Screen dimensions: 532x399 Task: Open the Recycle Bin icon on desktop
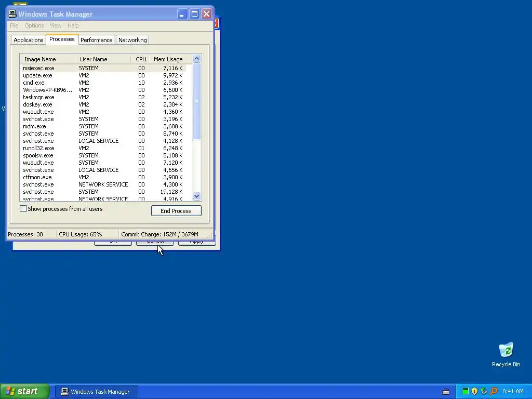[x=506, y=354]
